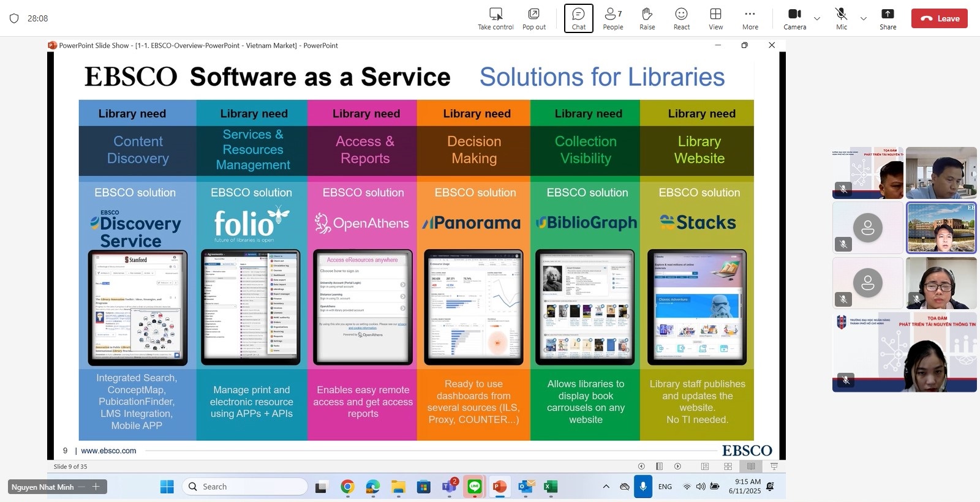Viewport: 980px width, 502px height.
Task: Show hidden system tray icons
Action: click(606, 487)
